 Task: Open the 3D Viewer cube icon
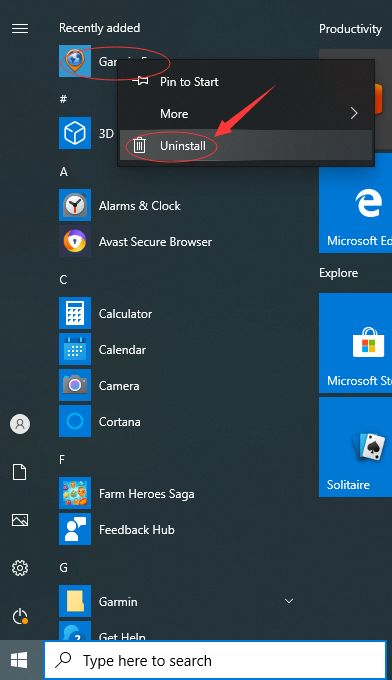pyautogui.click(x=75, y=133)
